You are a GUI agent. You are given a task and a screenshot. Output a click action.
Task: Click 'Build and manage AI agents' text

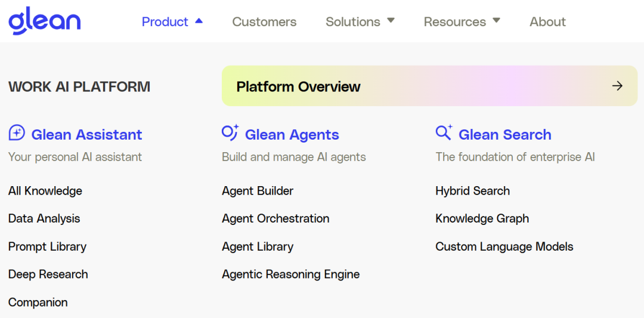[293, 157]
